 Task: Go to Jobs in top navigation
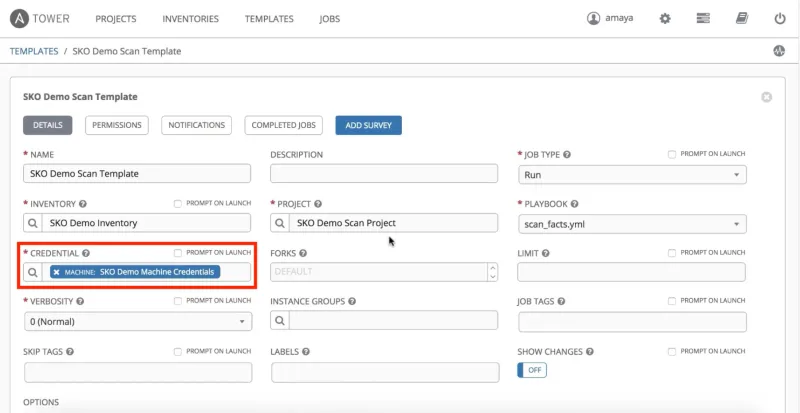(330, 19)
